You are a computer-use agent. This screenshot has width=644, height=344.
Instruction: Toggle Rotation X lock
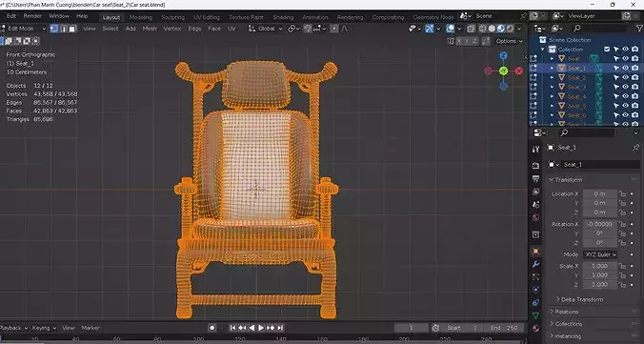pos(623,224)
